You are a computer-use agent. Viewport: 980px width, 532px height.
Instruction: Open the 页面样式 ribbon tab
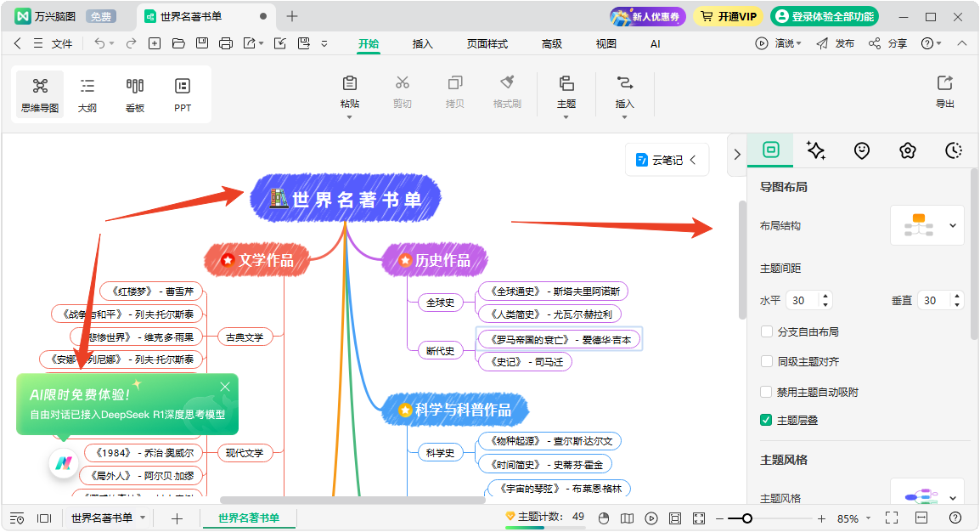click(x=487, y=43)
